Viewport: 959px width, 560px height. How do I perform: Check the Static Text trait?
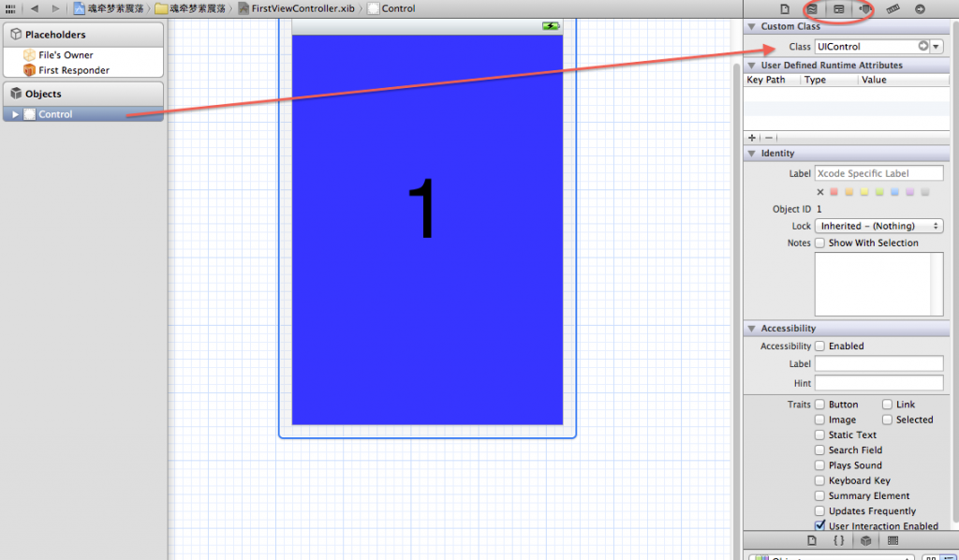point(819,435)
